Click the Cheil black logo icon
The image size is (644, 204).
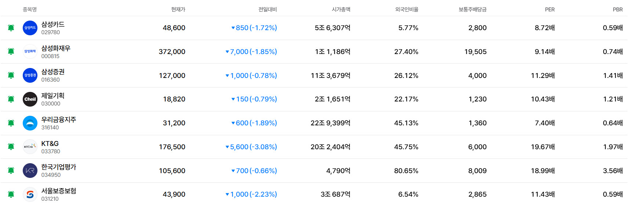[30, 99]
